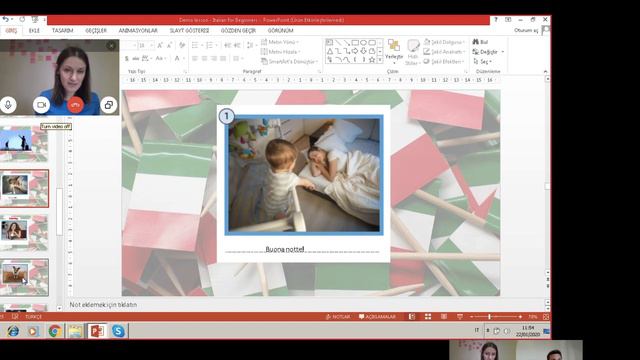Toggle text shadow S button
640x360 pixels.
coord(127,58)
